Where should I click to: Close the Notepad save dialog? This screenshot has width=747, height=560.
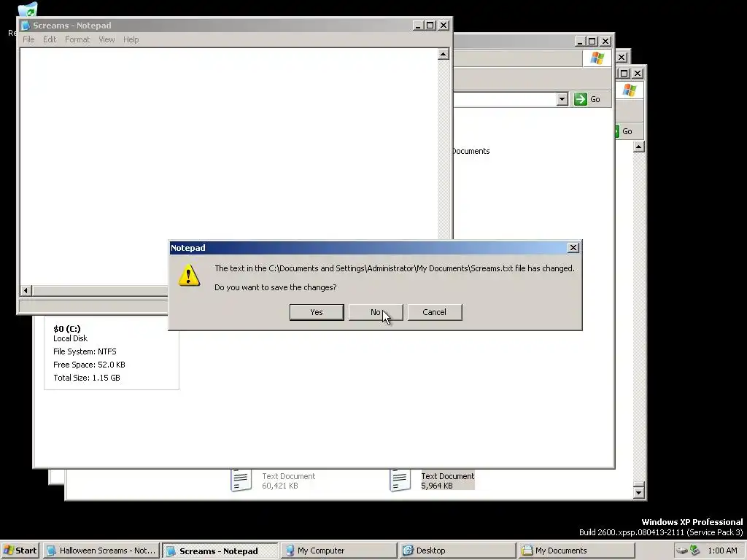[573, 248]
